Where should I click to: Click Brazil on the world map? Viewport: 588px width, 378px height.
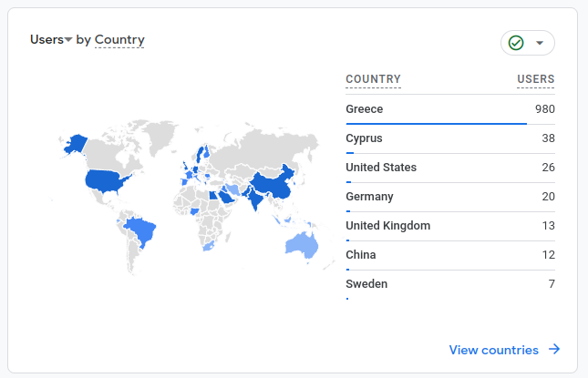click(141, 230)
